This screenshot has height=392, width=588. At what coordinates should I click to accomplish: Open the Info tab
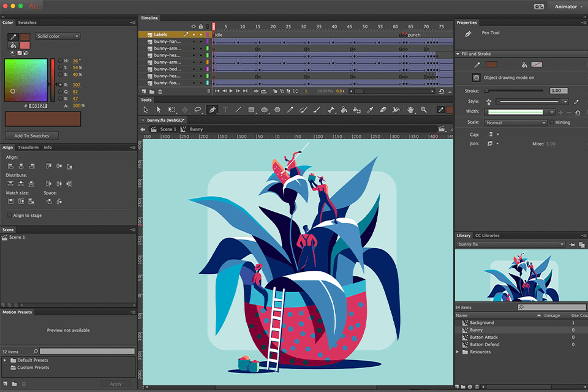point(48,148)
